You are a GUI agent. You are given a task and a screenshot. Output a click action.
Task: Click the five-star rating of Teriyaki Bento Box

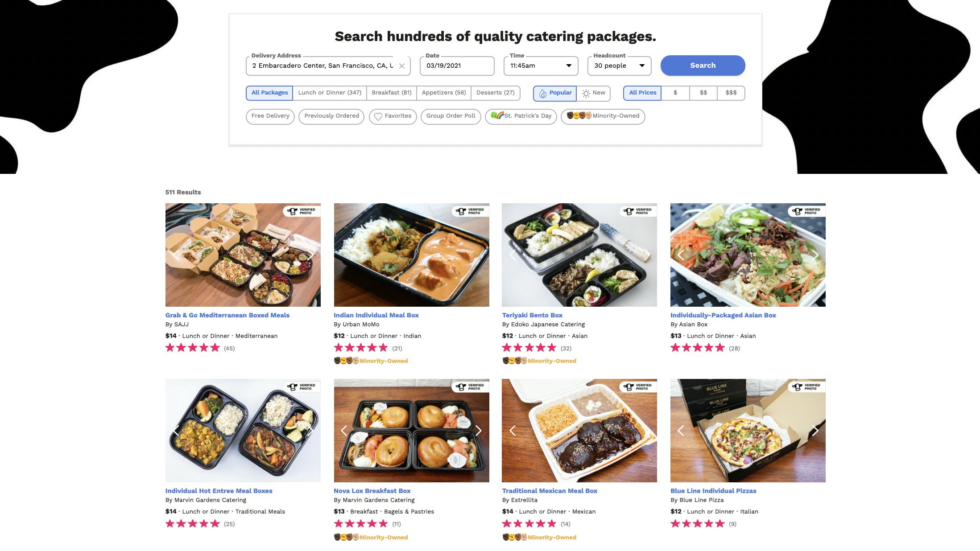click(529, 348)
